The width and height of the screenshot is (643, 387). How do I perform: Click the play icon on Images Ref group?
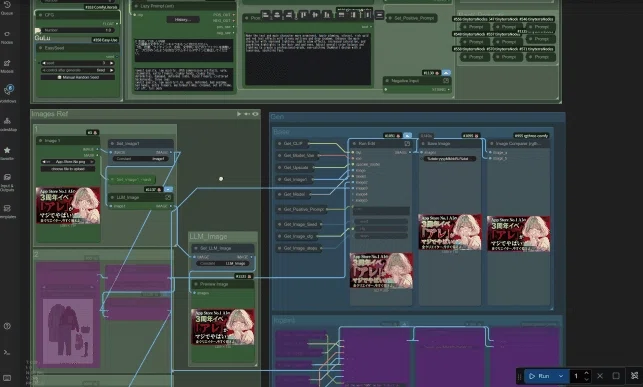pyautogui.click(x=239, y=114)
